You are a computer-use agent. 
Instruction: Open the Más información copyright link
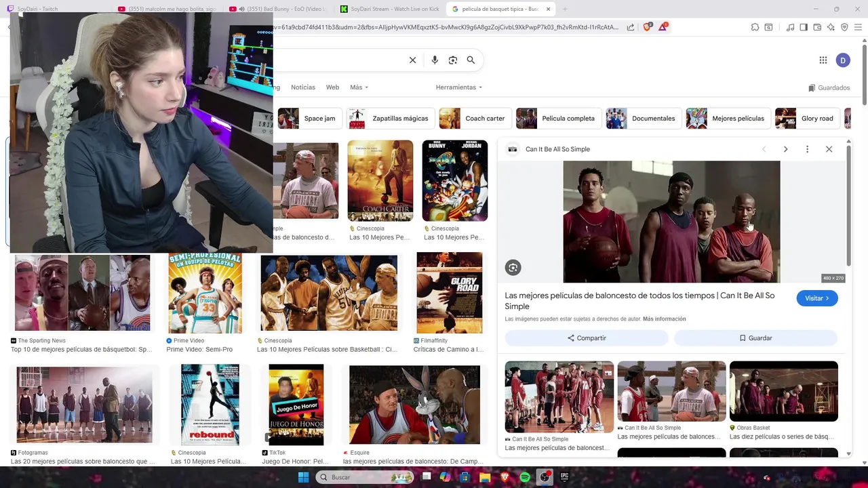664,319
